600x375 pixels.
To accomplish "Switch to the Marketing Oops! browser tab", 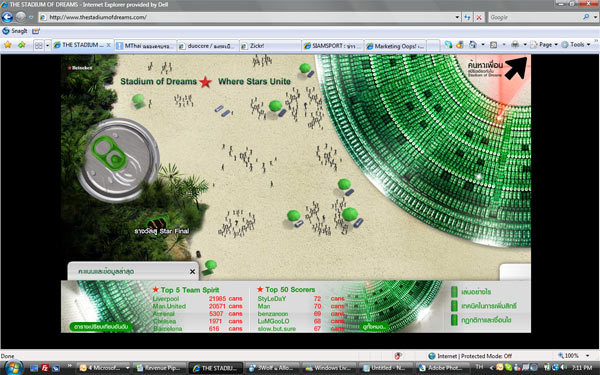I will click(x=395, y=46).
